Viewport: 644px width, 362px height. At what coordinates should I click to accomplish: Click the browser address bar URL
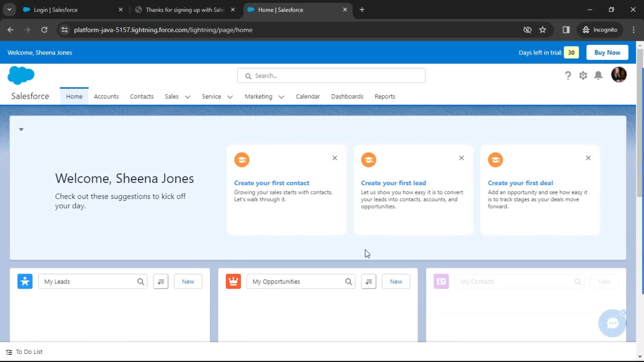(163, 30)
